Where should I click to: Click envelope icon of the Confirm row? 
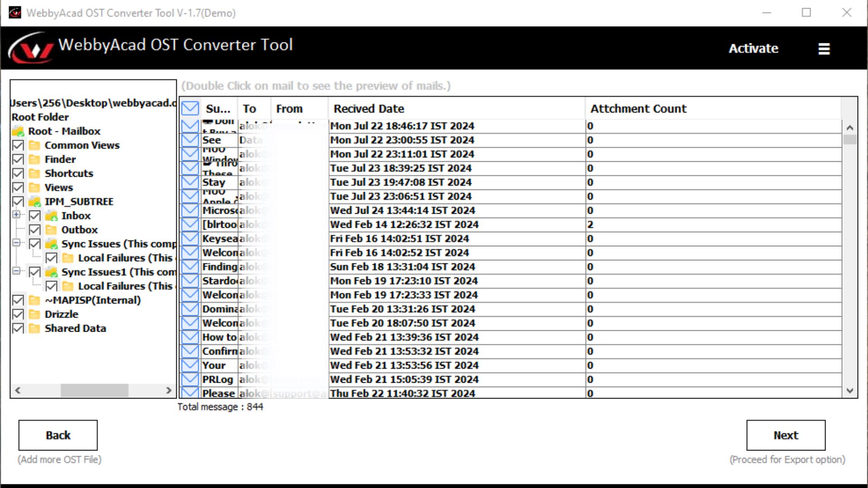click(190, 351)
